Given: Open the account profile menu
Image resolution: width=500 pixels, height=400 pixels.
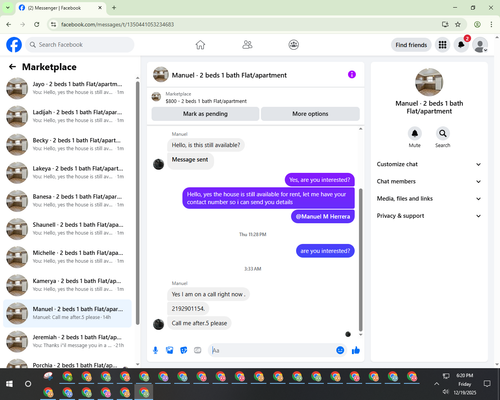Looking at the screenshot, I should point(480,45).
